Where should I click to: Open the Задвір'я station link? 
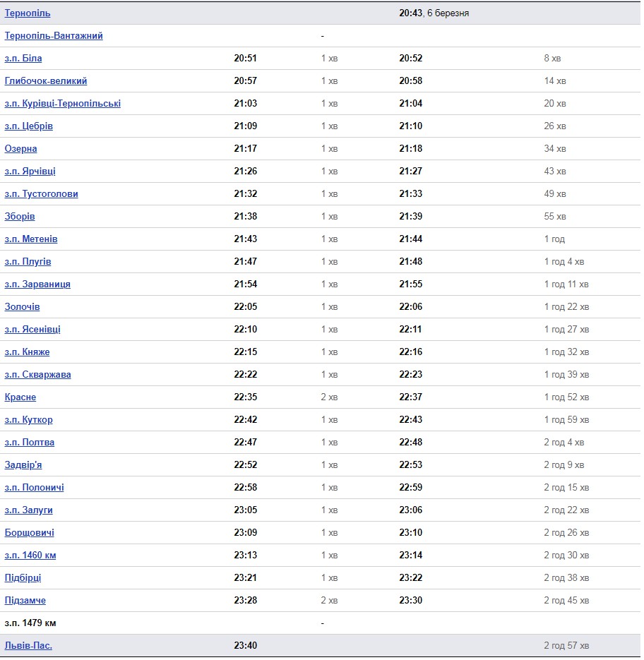23,464
